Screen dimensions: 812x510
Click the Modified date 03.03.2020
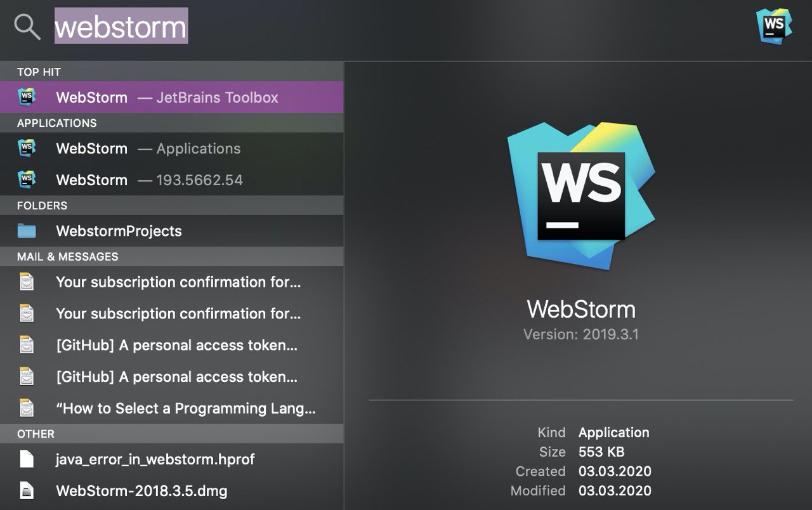coord(615,490)
